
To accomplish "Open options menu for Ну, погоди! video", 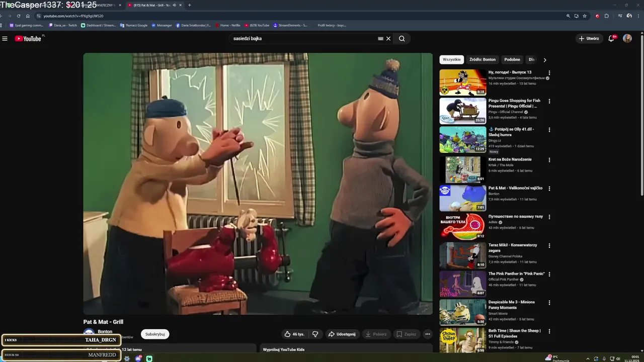I will (x=549, y=73).
